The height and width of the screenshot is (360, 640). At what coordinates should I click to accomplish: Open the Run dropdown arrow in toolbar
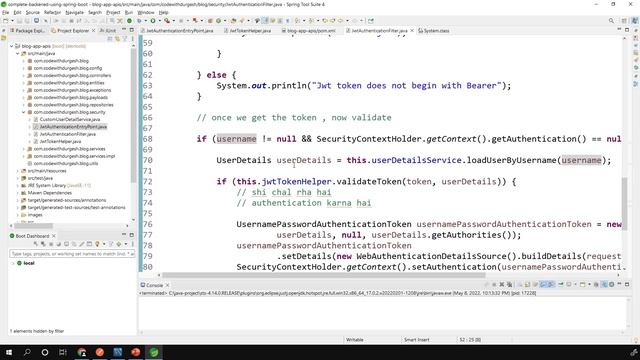pos(160,20)
